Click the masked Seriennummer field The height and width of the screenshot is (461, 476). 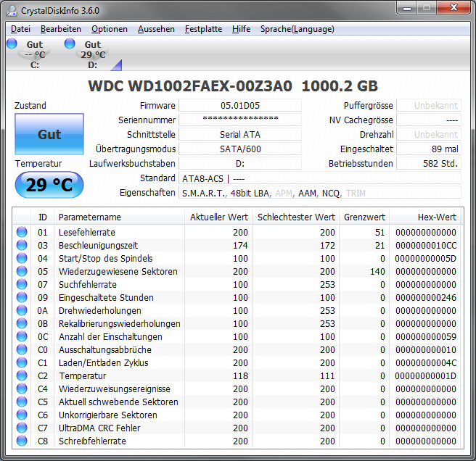[240, 120]
